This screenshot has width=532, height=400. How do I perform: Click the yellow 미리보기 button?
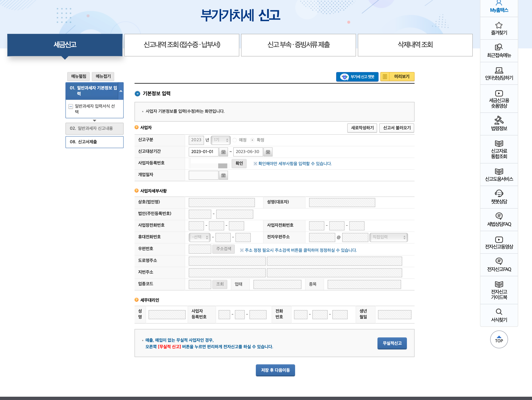[x=397, y=77]
